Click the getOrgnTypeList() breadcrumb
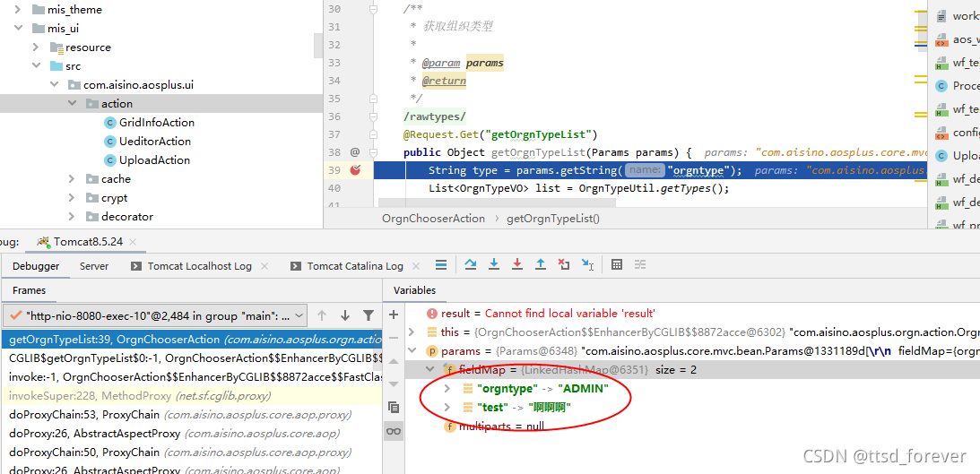980x474 pixels. pyautogui.click(x=553, y=219)
